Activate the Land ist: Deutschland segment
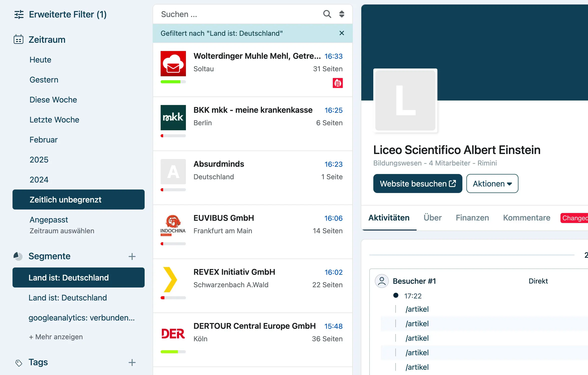This screenshot has height=375, width=588. tap(69, 277)
